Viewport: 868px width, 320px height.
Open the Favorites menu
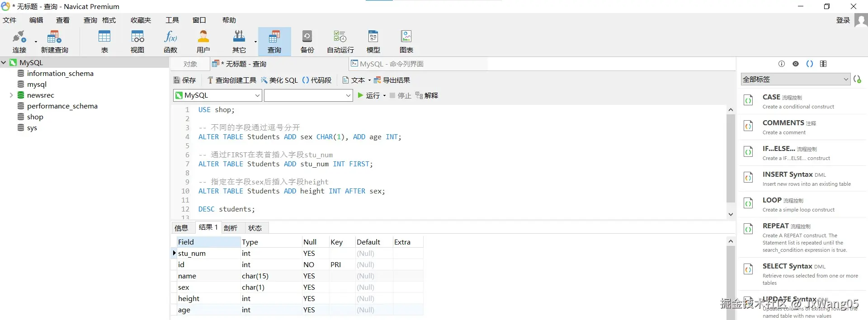click(x=141, y=20)
